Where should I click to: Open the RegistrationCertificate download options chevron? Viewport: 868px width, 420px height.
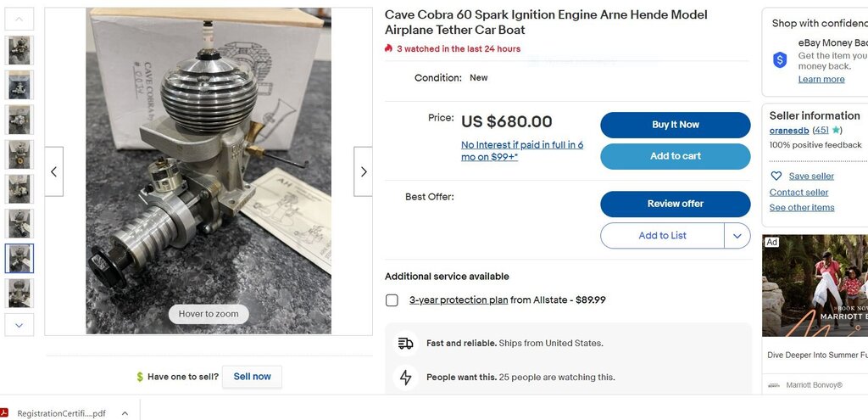[x=125, y=413]
